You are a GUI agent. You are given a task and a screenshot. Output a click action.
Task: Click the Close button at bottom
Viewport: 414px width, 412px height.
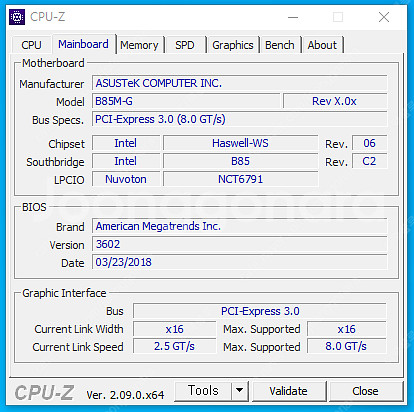(365, 391)
